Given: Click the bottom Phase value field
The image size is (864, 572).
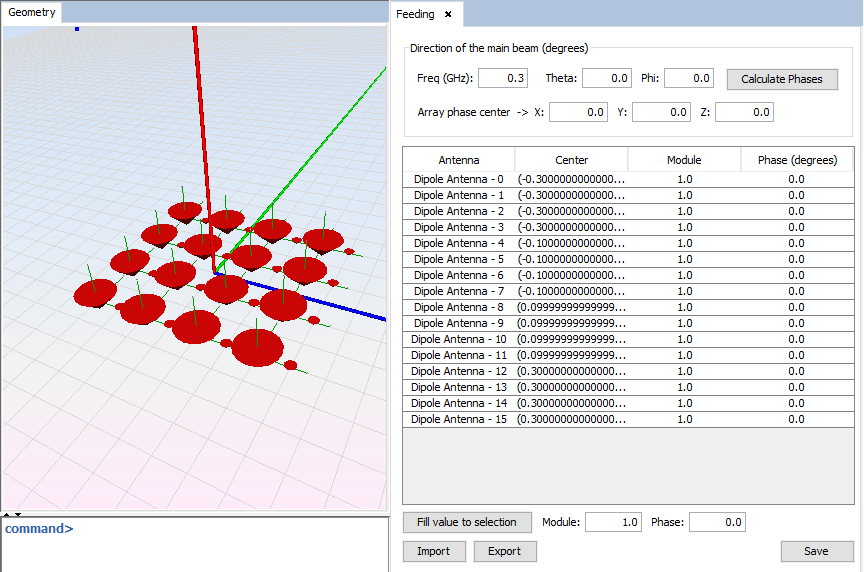Looking at the screenshot, I should point(717,522).
